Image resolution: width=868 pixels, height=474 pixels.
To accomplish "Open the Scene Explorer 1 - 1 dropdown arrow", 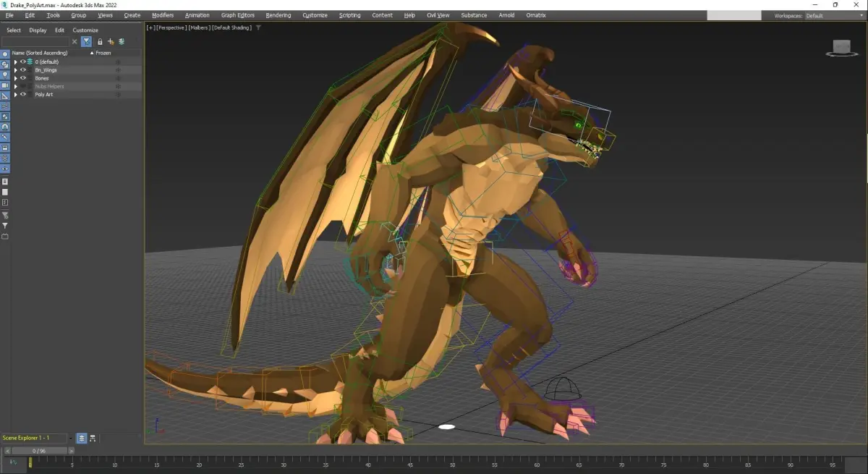I will pos(70,439).
